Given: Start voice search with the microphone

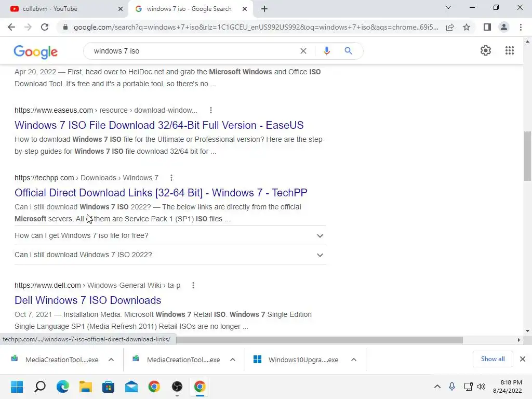Looking at the screenshot, I should [326, 51].
